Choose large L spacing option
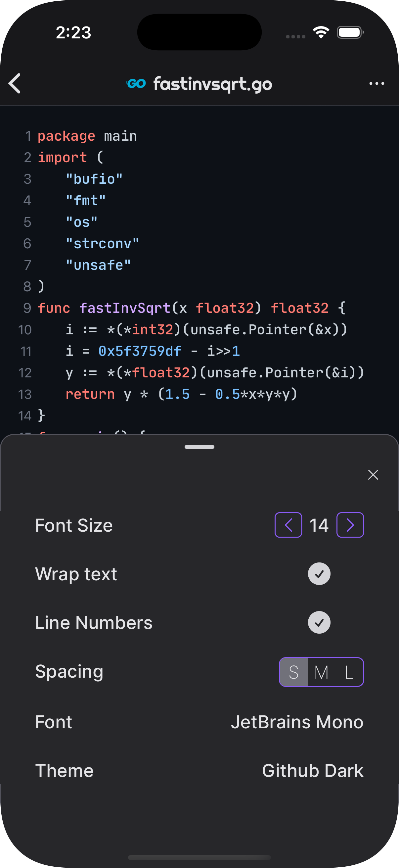Viewport: 399px width, 868px height. coord(349,672)
